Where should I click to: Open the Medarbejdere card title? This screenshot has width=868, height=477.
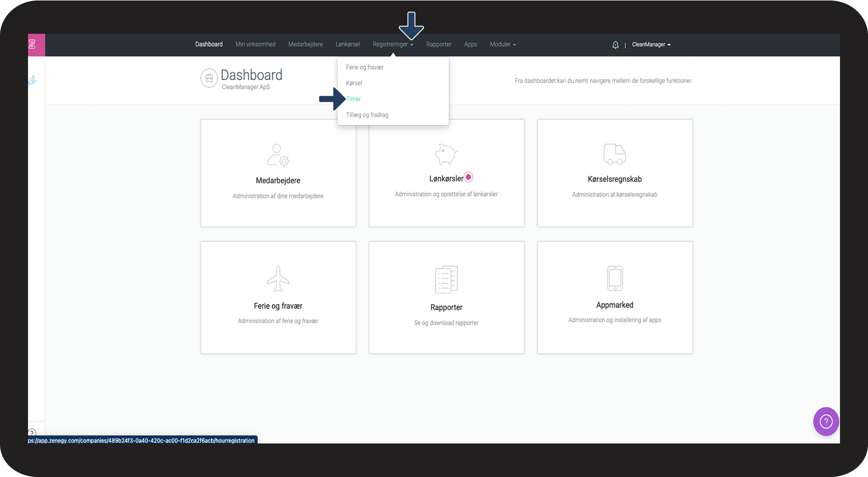click(278, 181)
